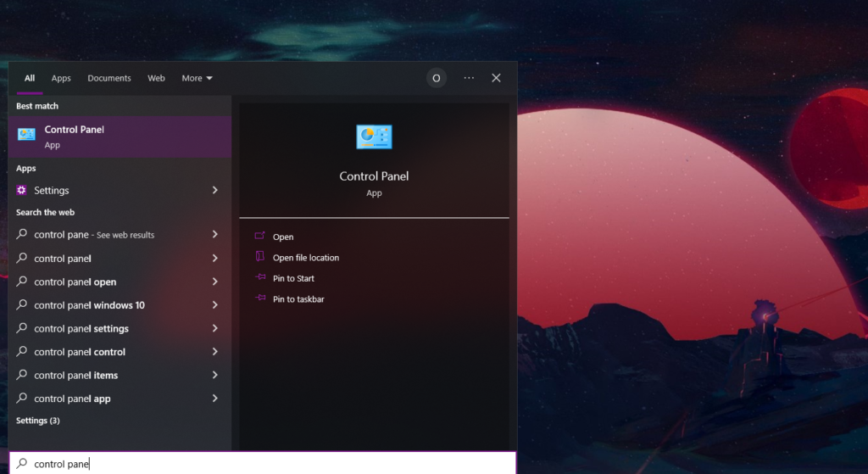Click the Open action icon
The image size is (868, 474).
(x=259, y=236)
